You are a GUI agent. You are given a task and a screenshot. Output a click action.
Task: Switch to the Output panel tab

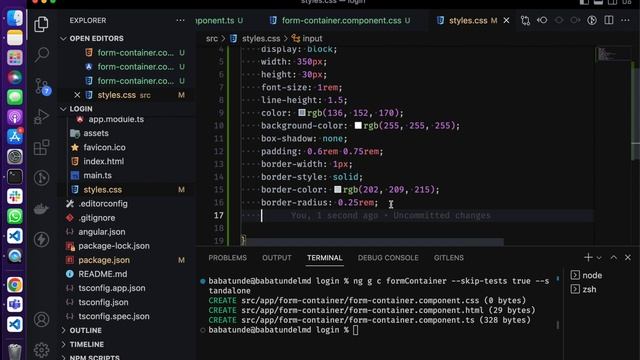pos(277,258)
